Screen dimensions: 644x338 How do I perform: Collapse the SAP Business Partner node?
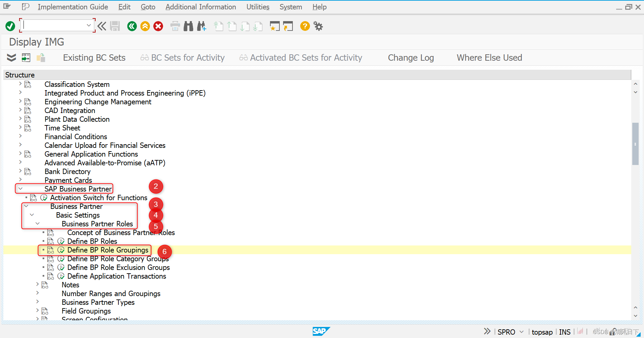(20, 189)
